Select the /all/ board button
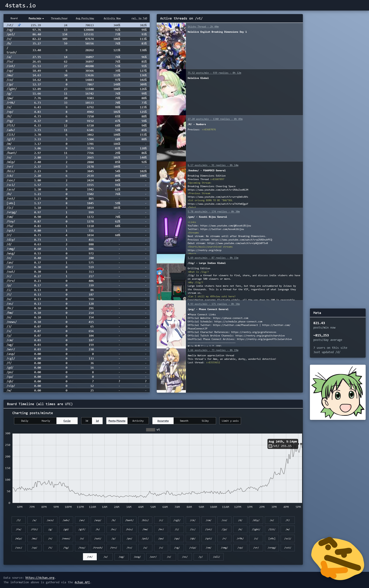The width and height of the screenshot is (369, 588). [x=216, y=557]
